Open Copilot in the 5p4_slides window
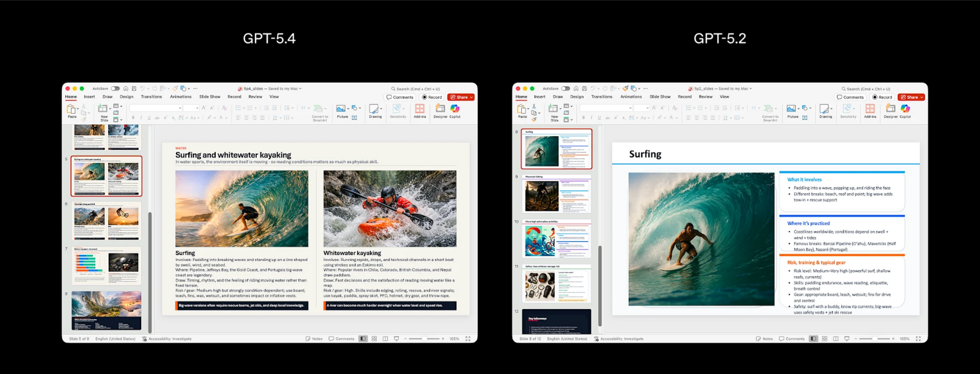980x374 pixels. coord(455,109)
